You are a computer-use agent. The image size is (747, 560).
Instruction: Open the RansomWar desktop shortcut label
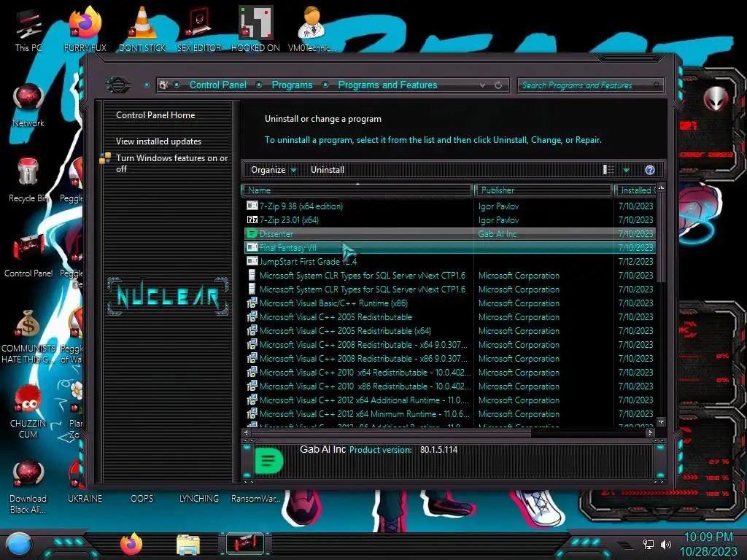pos(256,499)
